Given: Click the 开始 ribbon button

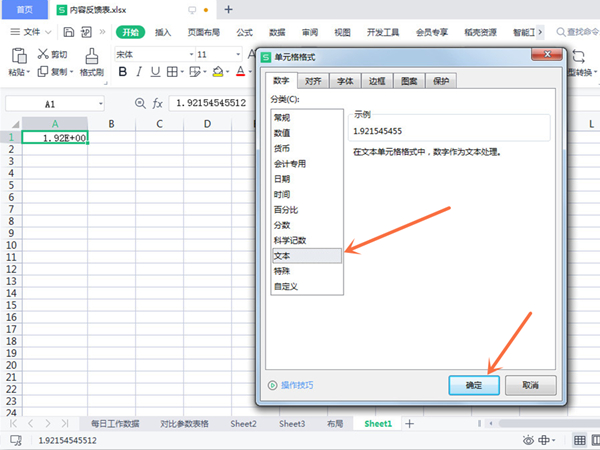Looking at the screenshot, I should pos(130,33).
